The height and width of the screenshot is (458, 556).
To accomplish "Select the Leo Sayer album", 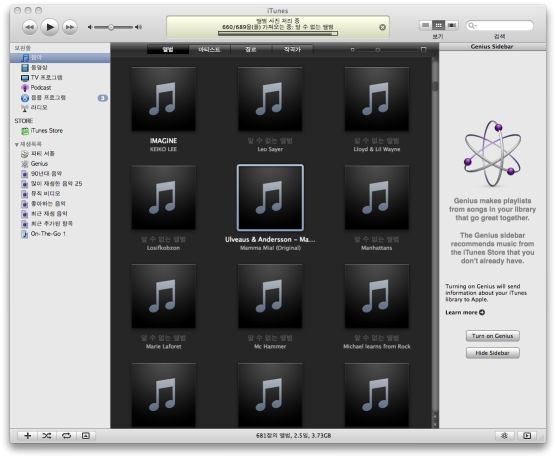I will pyautogui.click(x=270, y=99).
